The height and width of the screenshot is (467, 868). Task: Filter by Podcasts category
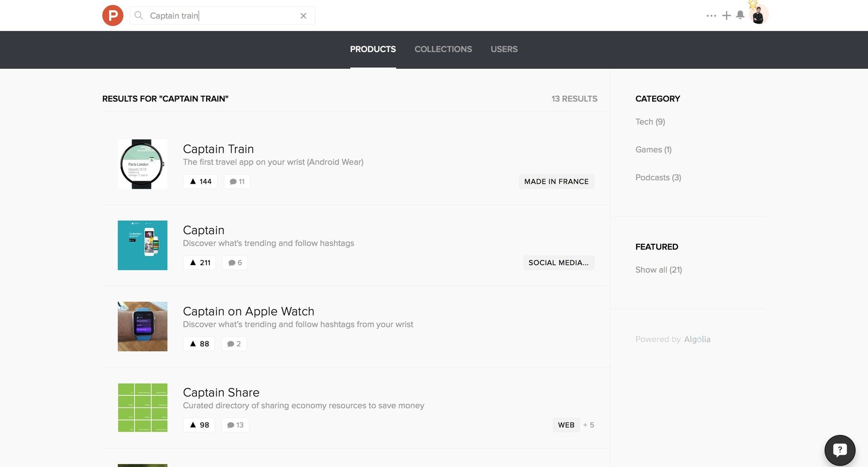[658, 177]
